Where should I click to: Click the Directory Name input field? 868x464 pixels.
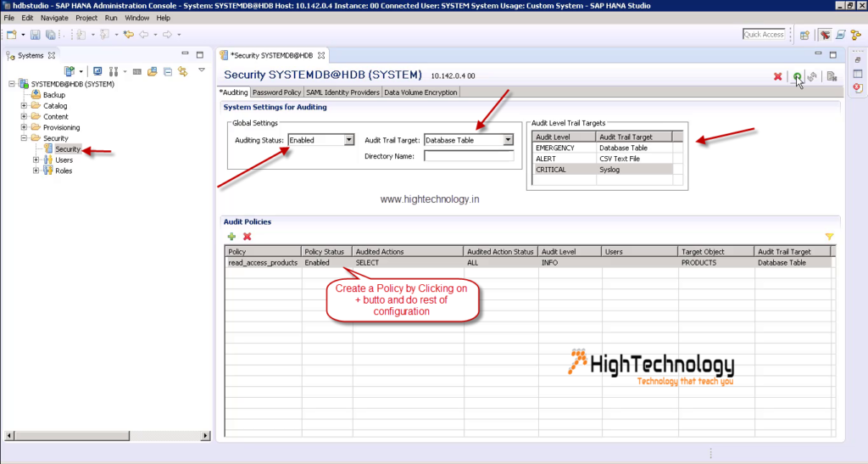pos(468,156)
